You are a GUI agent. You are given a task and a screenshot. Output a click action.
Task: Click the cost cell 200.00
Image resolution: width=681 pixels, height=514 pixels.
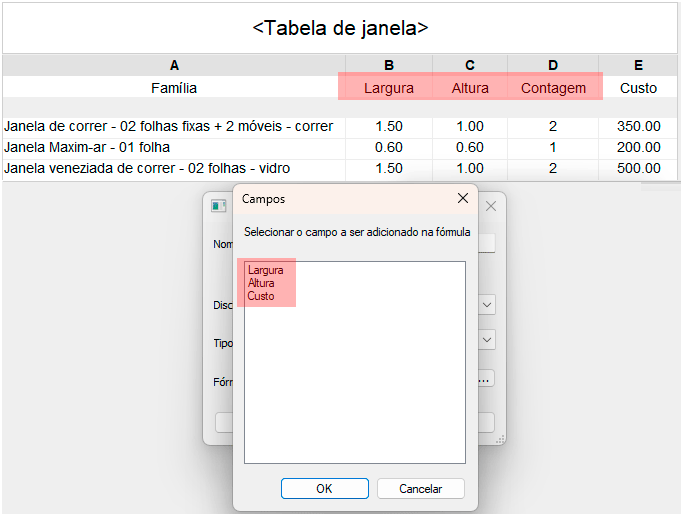(638, 147)
